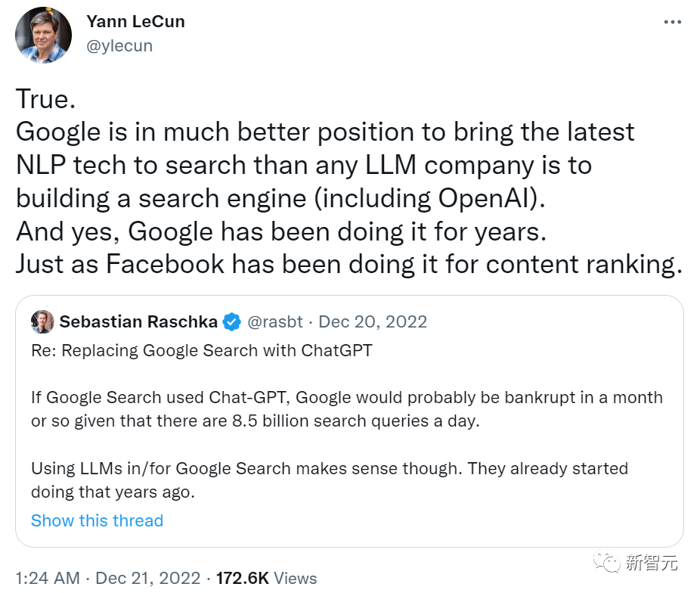Click the 'Just as Facebook' tweet line
The height and width of the screenshot is (593, 700).
(348, 264)
